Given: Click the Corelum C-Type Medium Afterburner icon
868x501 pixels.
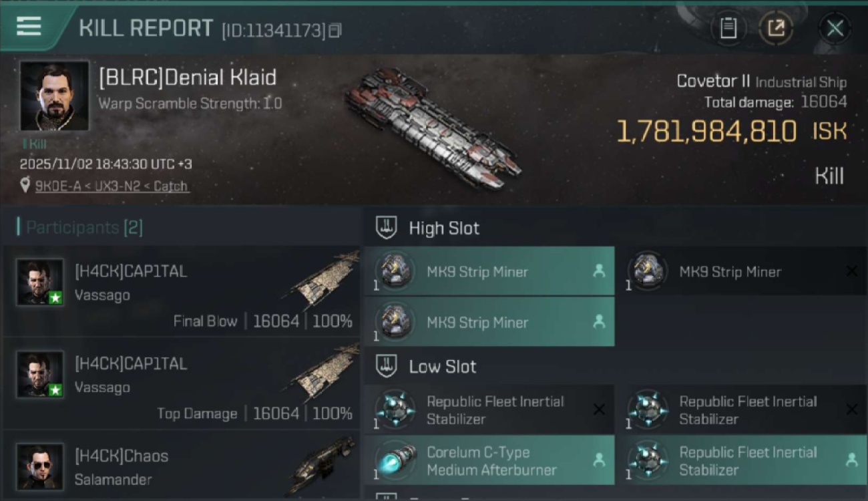Looking at the screenshot, I should point(395,460).
